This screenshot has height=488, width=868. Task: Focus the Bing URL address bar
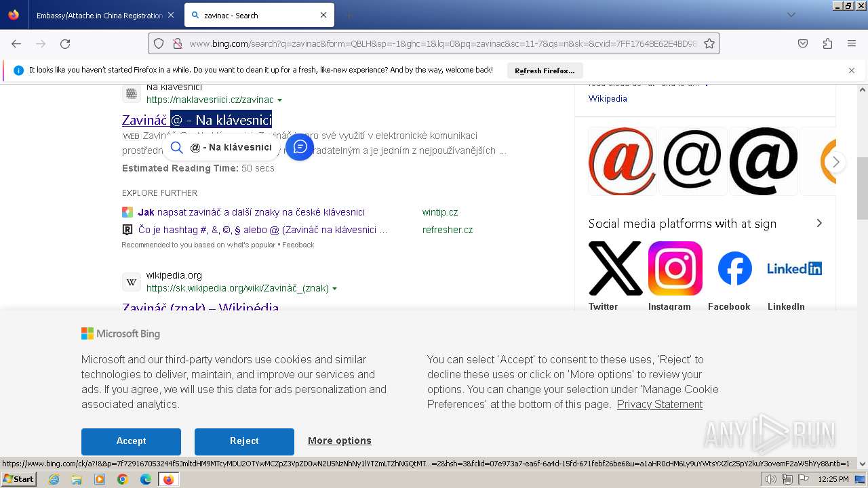coord(434,43)
